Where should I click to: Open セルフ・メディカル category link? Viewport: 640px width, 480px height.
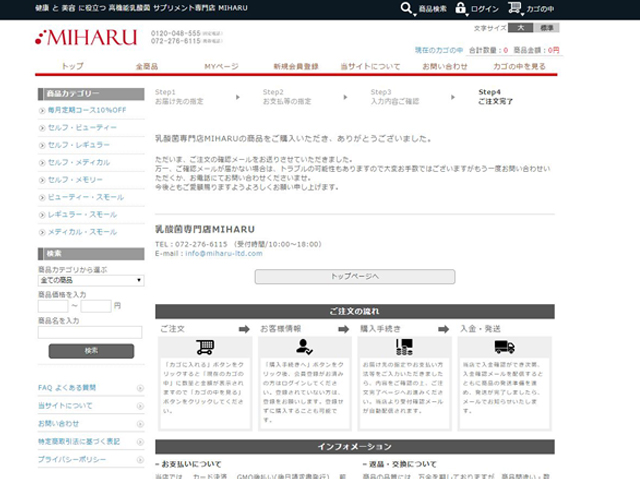[x=79, y=162]
